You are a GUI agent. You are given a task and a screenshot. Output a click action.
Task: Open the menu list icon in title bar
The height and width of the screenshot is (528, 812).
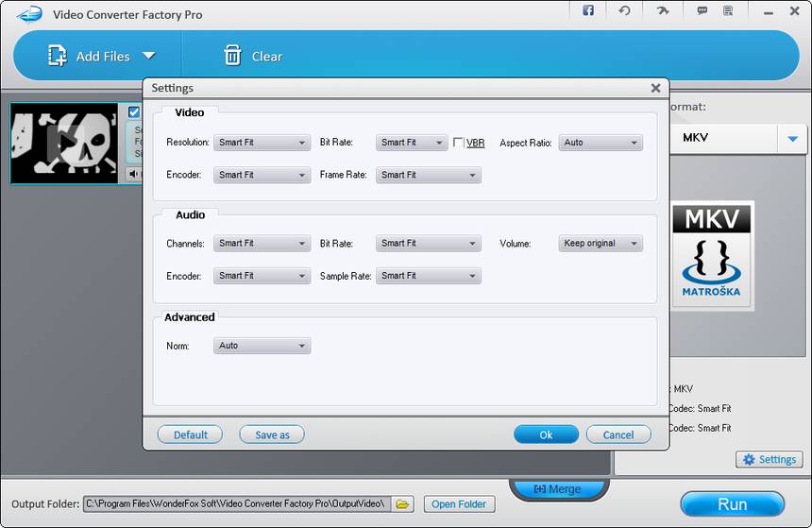coord(728,10)
